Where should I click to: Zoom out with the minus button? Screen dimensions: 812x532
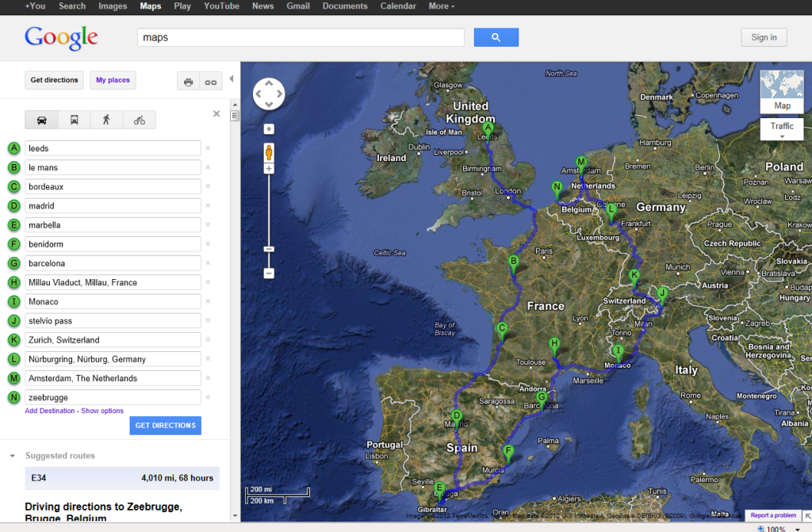pyautogui.click(x=269, y=274)
